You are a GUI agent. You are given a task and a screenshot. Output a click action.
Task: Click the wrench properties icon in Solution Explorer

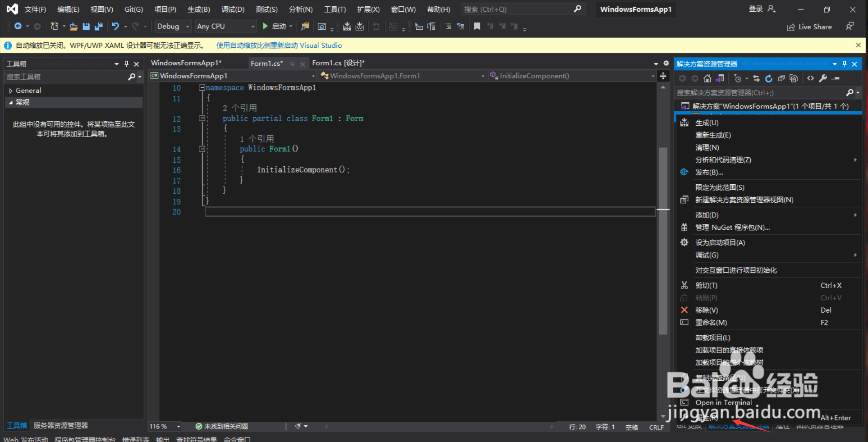(x=823, y=78)
